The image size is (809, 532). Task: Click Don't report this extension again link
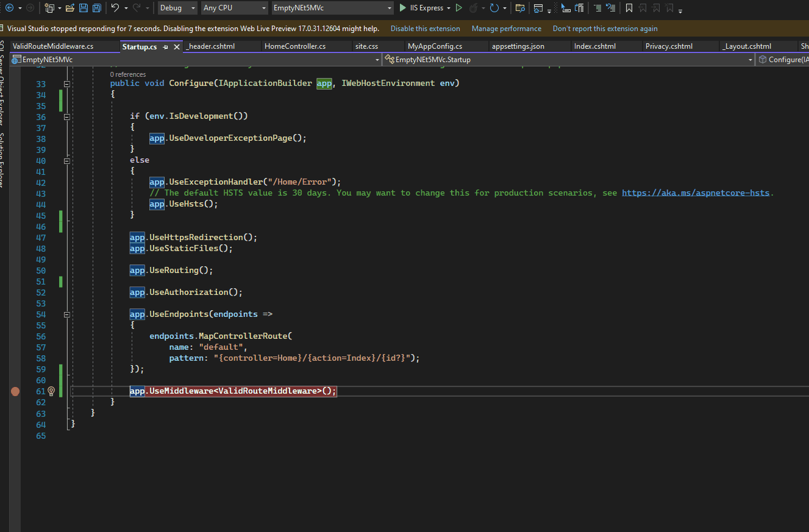(x=605, y=29)
